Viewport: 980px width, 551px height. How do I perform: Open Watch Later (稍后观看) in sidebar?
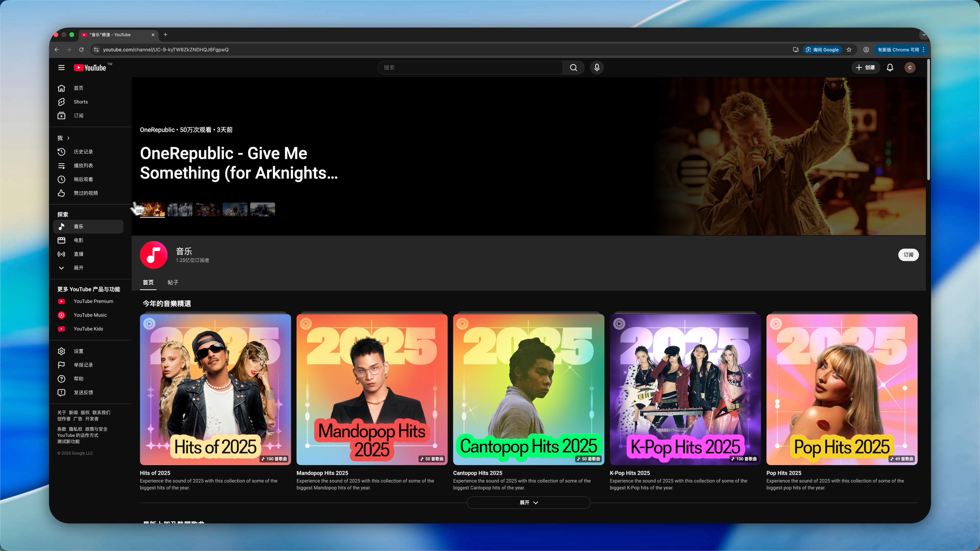pos(83,179)
